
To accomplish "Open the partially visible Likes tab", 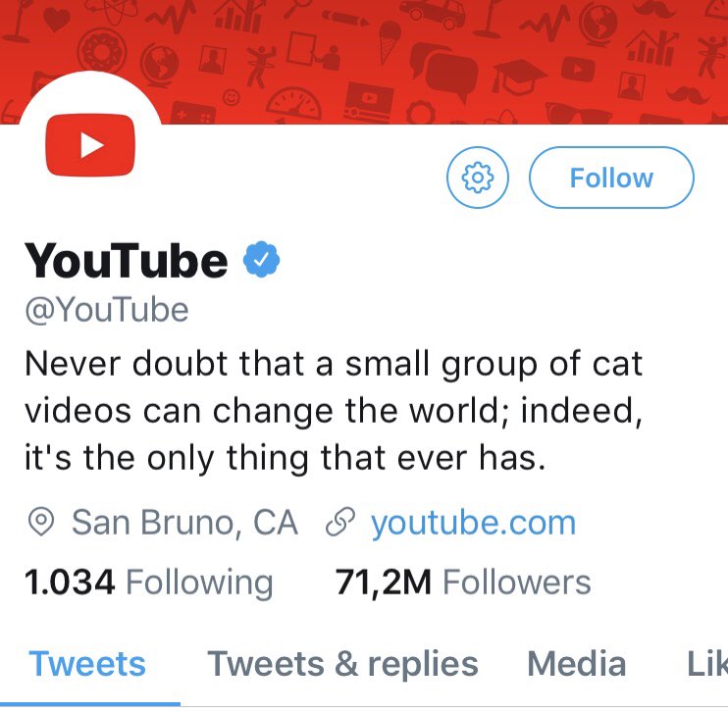I will pos(707,664).
